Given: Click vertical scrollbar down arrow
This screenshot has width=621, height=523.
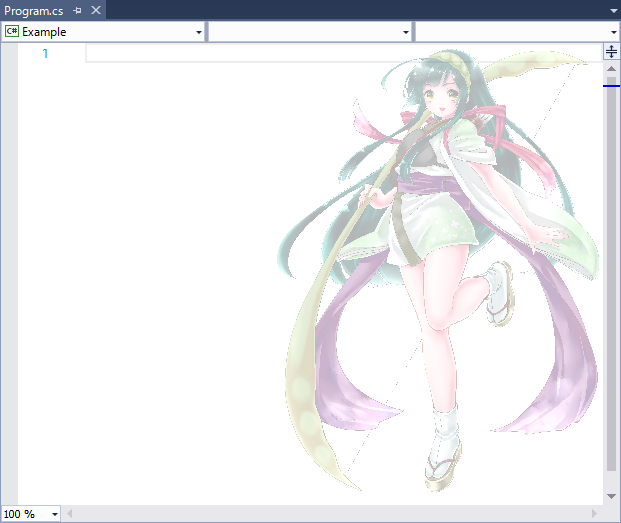Looking at the screenshot, I should pyautogui.click(x=611, y=496).
